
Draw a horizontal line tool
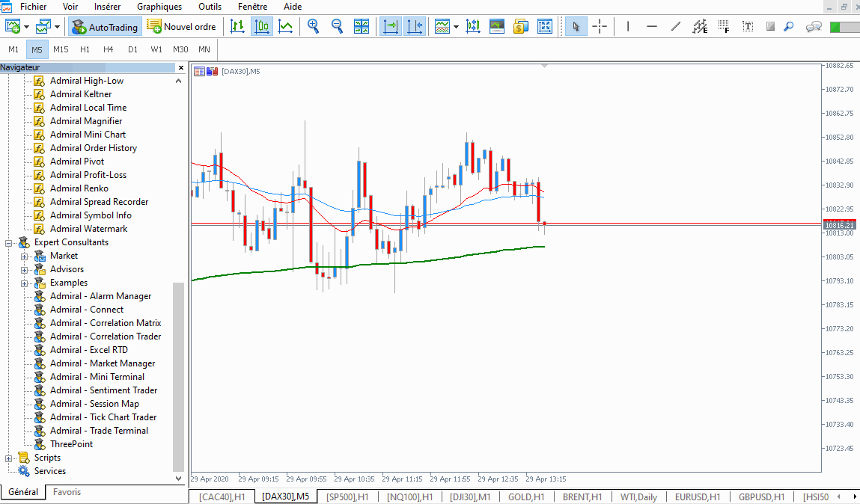[652, 26]
